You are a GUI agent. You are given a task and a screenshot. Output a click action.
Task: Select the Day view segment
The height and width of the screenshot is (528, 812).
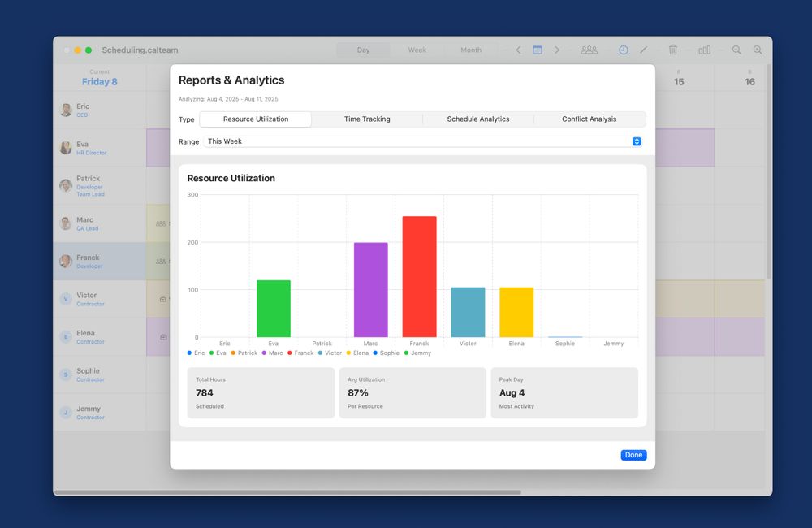(363, 50)
